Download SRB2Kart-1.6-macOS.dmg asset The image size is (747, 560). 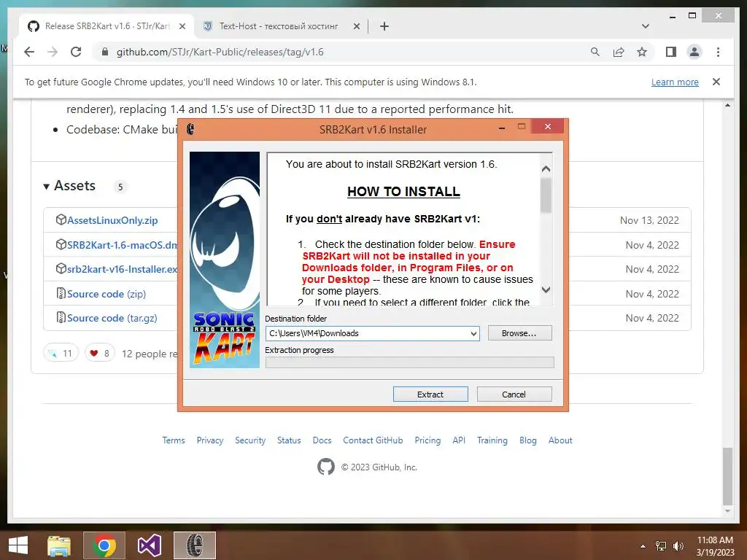pyautogui.click(x=123, y=245)
